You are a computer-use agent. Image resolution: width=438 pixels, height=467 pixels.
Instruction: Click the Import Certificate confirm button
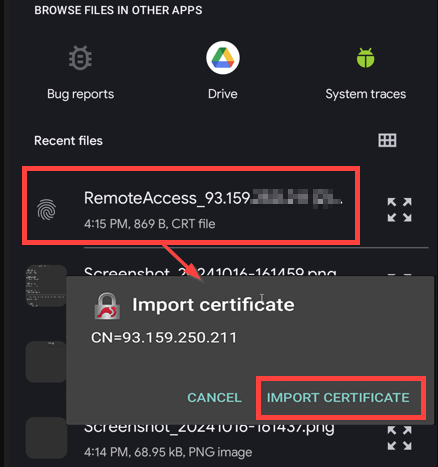[338, 398]
